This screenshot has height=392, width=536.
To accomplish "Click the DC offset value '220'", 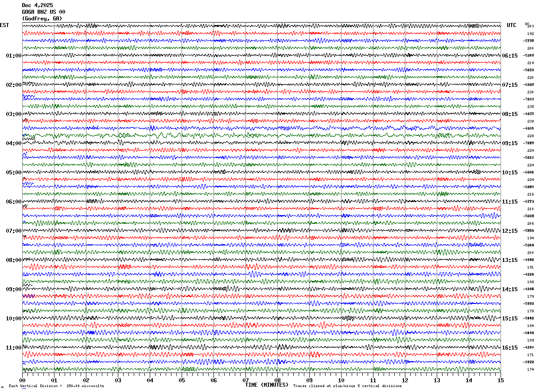I will coord(530,77).
